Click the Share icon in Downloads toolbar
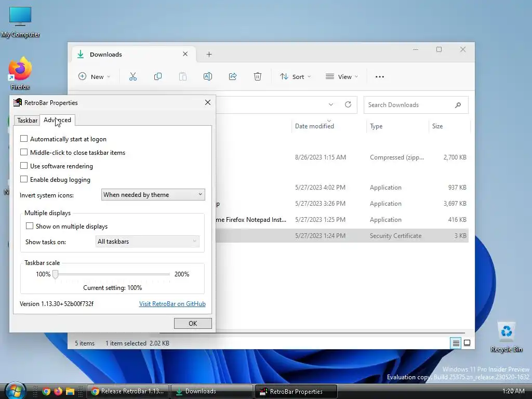Viewport: 532px width, 399px height. tap(233, 77)
